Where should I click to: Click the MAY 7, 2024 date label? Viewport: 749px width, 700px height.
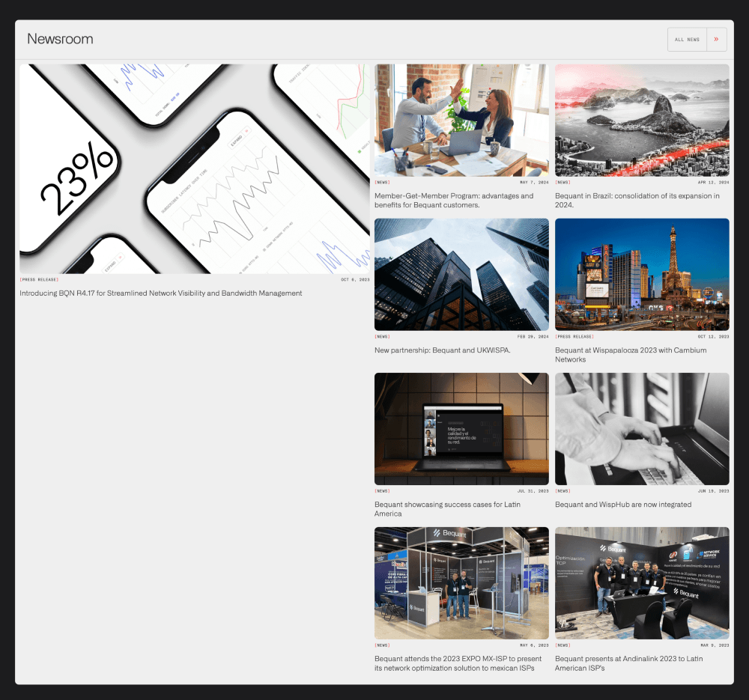click(x=534, y=183)
